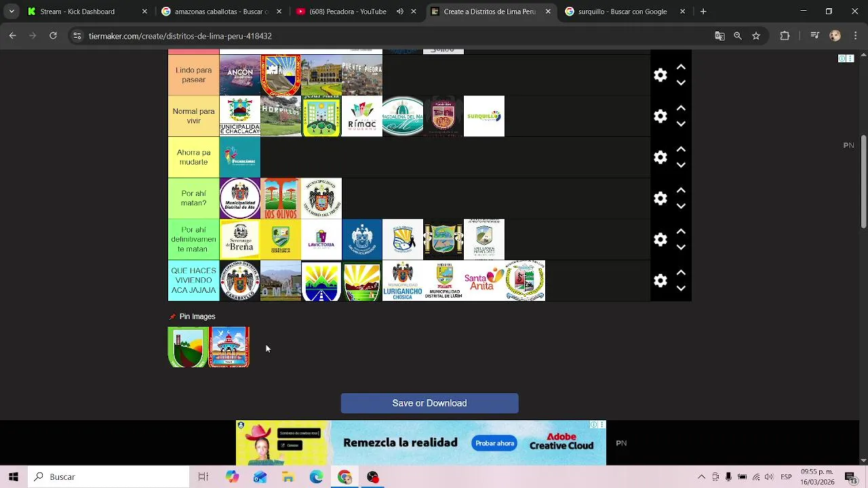The image size is (868, 488).
Task: Select Puente Piedra district image
Action: [362, 75]
